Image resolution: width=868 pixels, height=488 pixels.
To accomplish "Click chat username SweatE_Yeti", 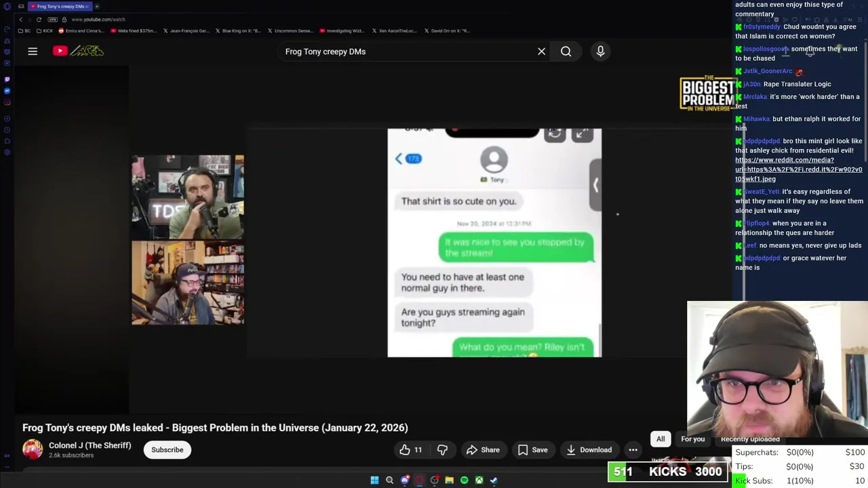I will [x=762, y=192].
